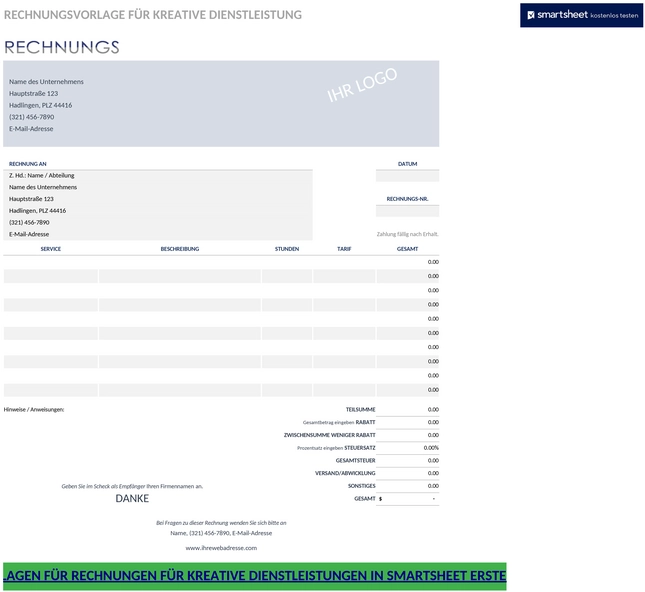Open the green Smartsheet Rechnungen link banner
The height and width of the screenshot is (592, 645).
[x=255, y=576]
